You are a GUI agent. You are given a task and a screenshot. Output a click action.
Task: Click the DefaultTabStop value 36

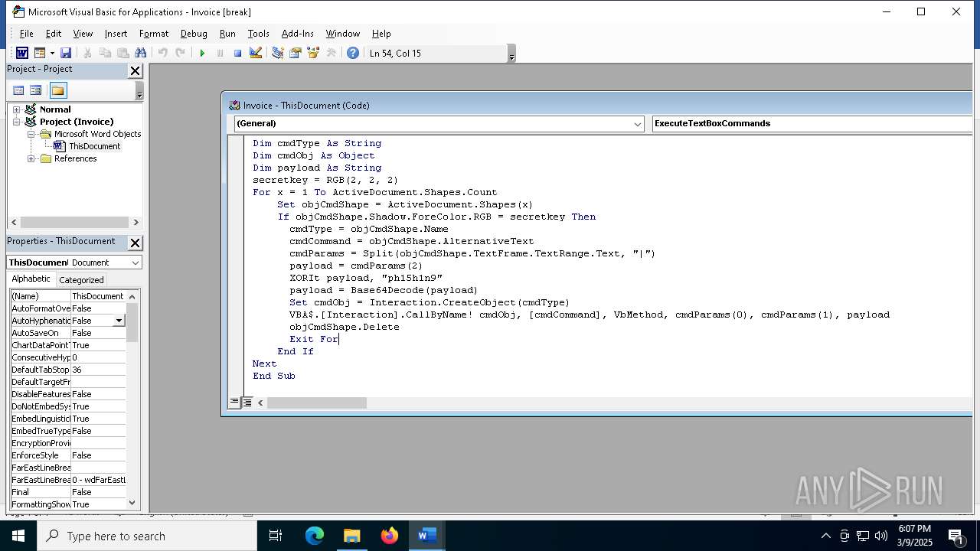point(98,370)
